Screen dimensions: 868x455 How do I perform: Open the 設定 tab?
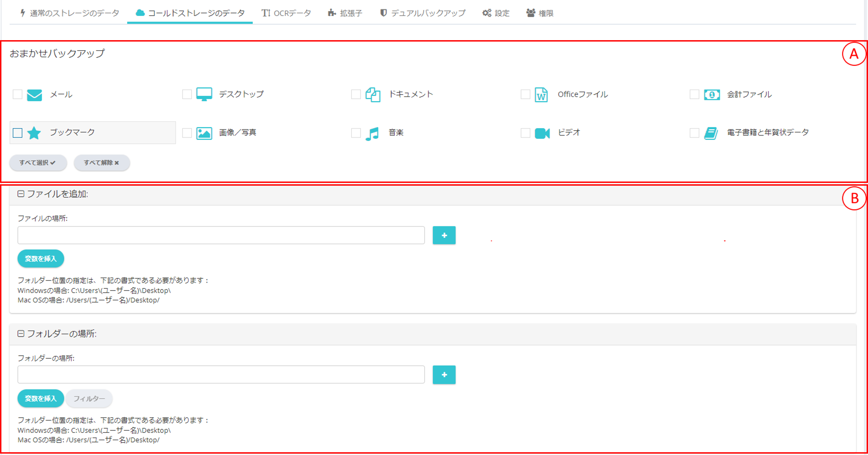click(x=496, y=13)
